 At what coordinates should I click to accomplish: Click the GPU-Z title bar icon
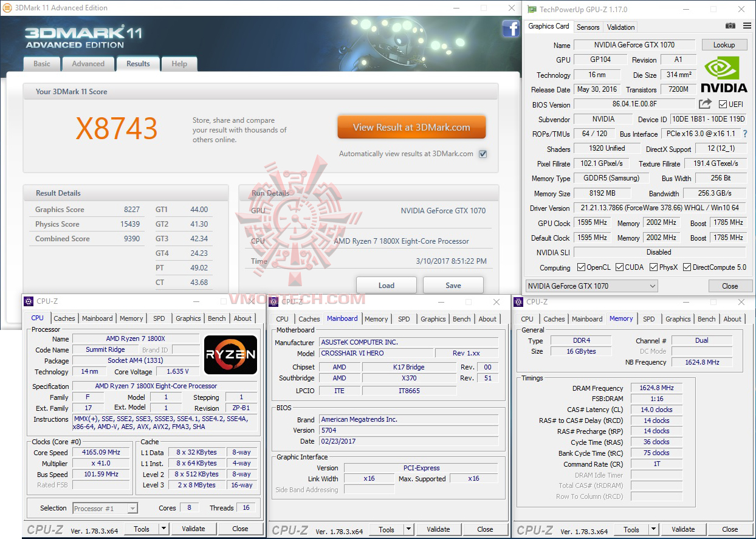coord(531,9)
